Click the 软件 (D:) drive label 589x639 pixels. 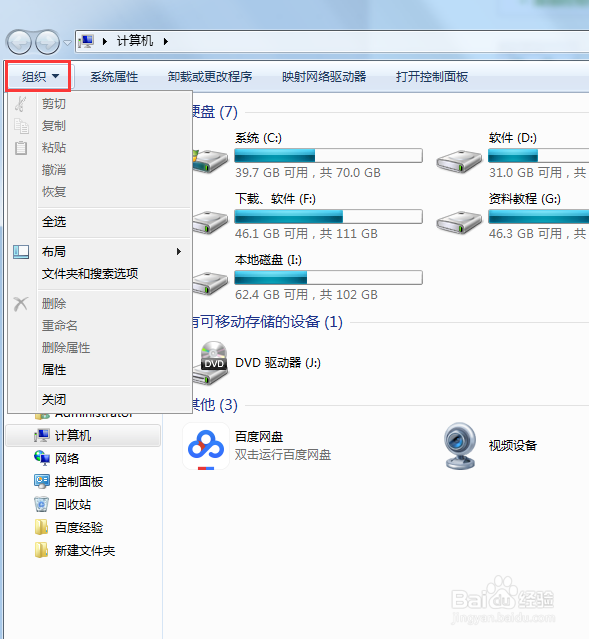click(513, 138)
